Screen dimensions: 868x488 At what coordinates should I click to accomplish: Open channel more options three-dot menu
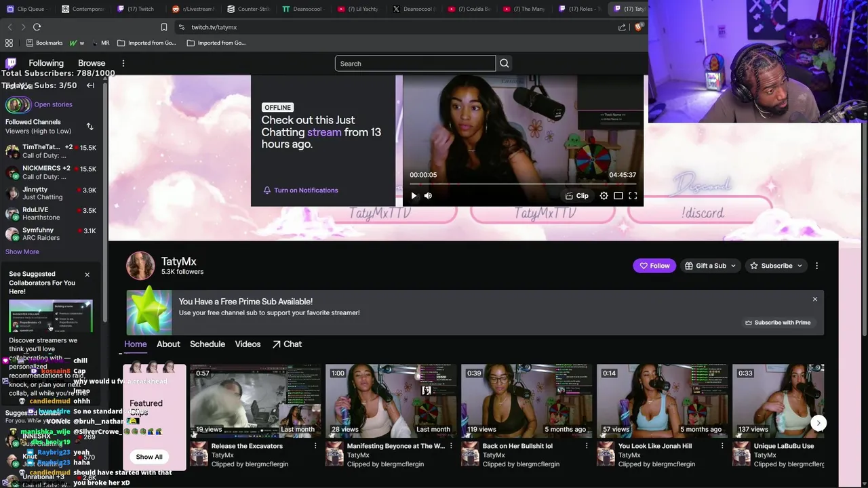pyautogui.click(x=816, y=266)
